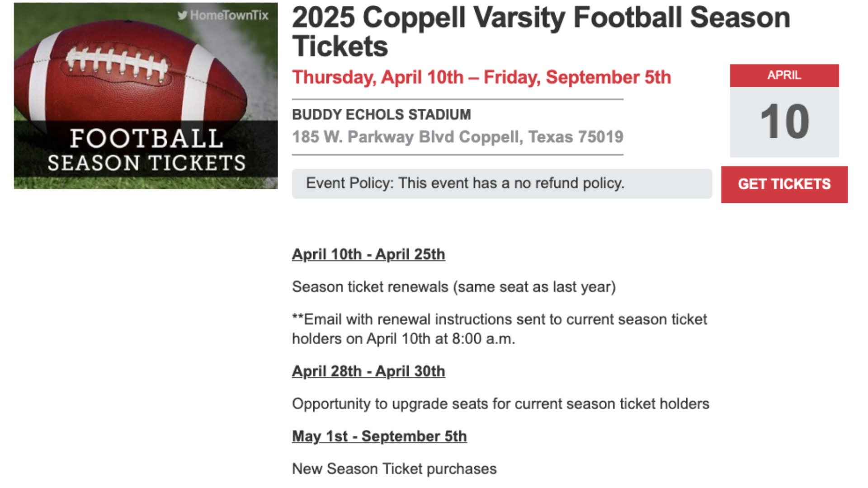Click the "FOOTBALL" overlay text on the image
This screenshot has height=488, width=868.
pos(146,138)
